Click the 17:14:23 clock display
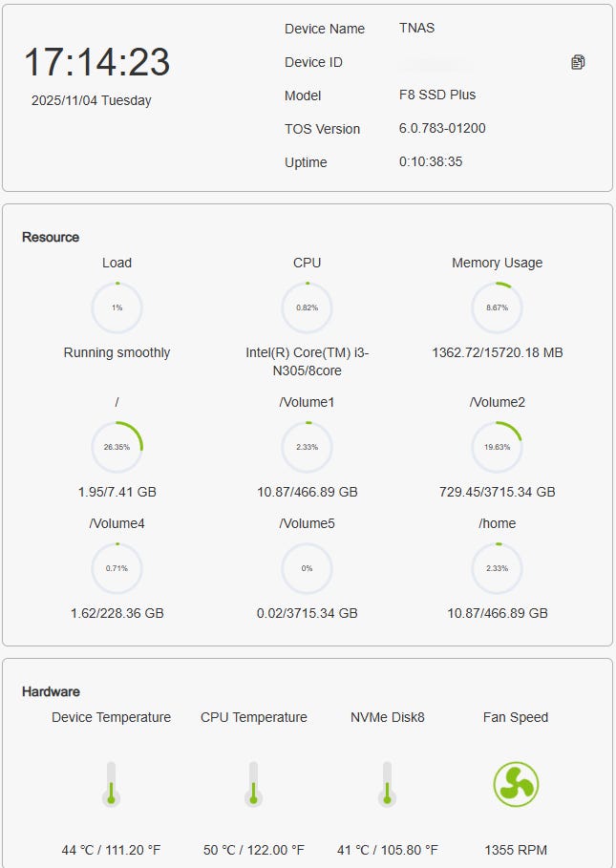 coord(96,63)
